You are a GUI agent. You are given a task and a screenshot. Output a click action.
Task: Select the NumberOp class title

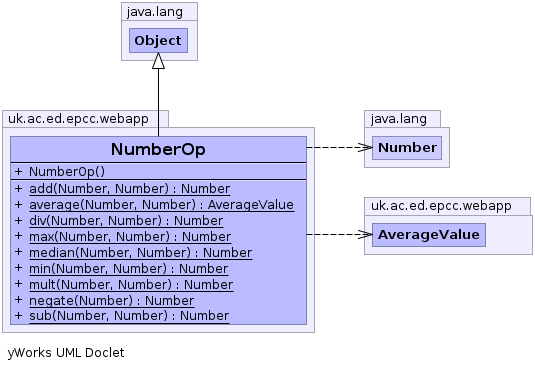pos(158,150)
